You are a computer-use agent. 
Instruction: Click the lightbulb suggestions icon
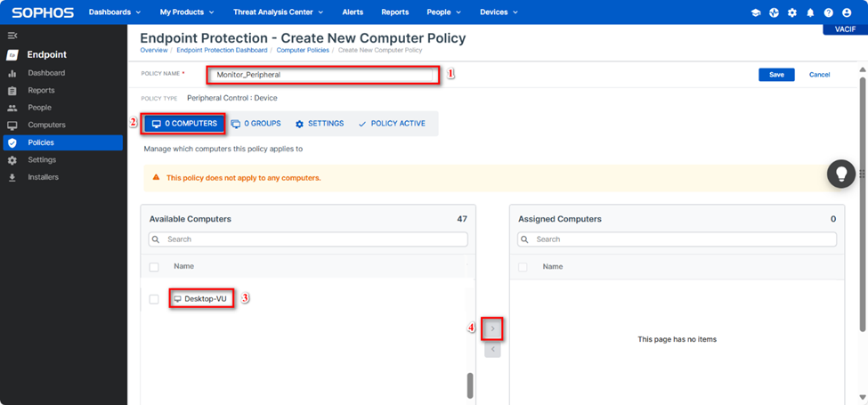[x=840, y=174]
